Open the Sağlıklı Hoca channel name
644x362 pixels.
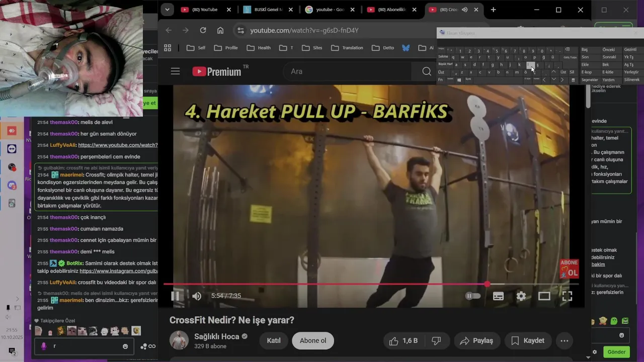(x=217, y=336)
